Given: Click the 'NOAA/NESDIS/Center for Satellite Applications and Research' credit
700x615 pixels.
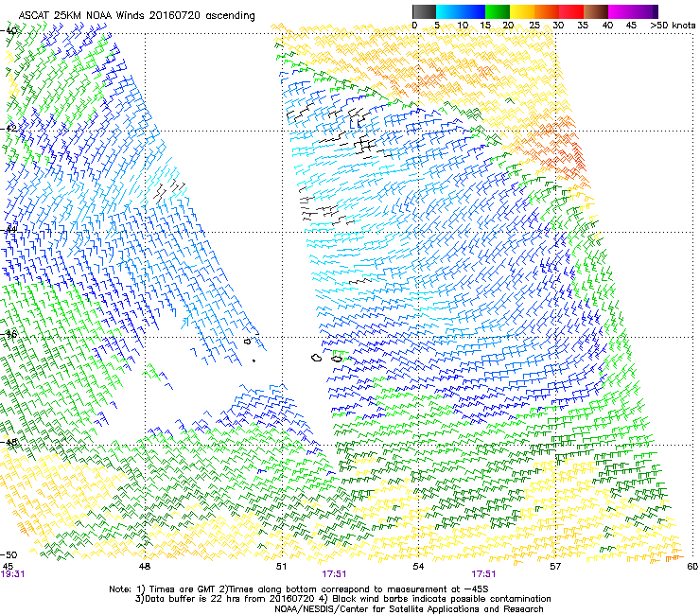Looking at the screenshot, I should tap(409, 609).
